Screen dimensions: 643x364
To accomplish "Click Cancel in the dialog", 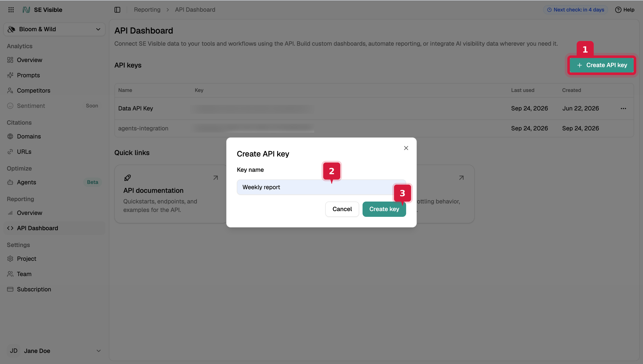I will click(342, 209).
